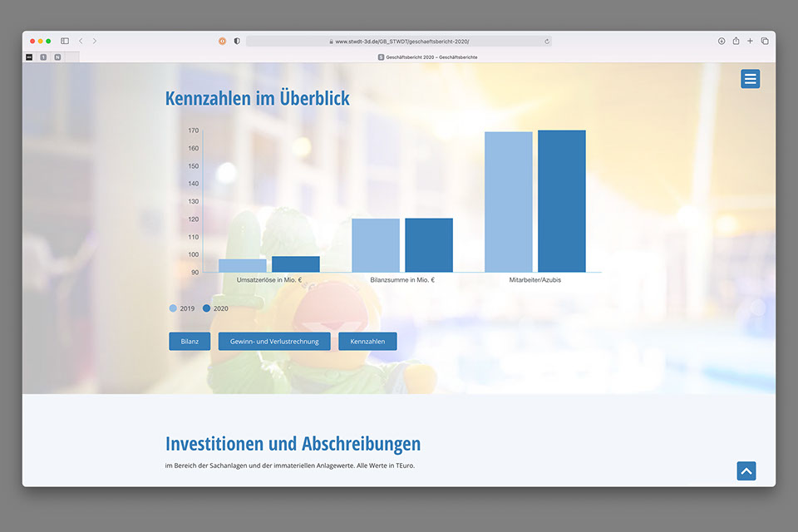The width and height of the screenshot is (798, 532).
Task: Click the orange extension icon near address bar
Action: tap(222, 41)
